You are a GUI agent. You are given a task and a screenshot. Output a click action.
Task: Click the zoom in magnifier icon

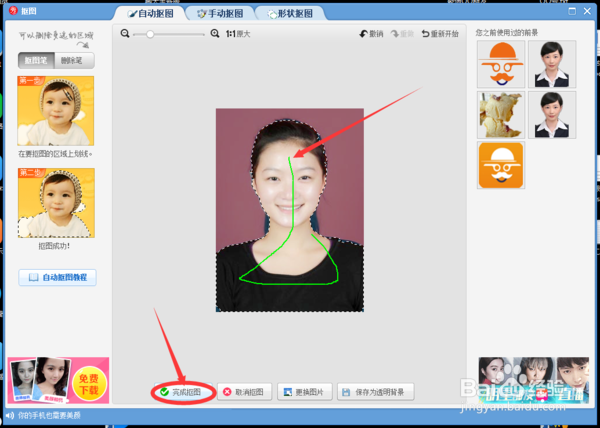pyautogui.click(x=215, y=34)
